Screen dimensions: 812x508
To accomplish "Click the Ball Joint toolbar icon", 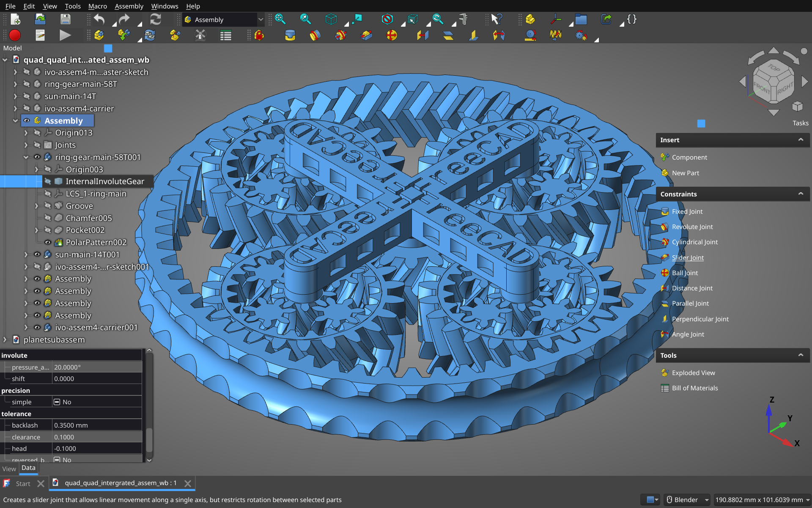I will coord(392,36).
